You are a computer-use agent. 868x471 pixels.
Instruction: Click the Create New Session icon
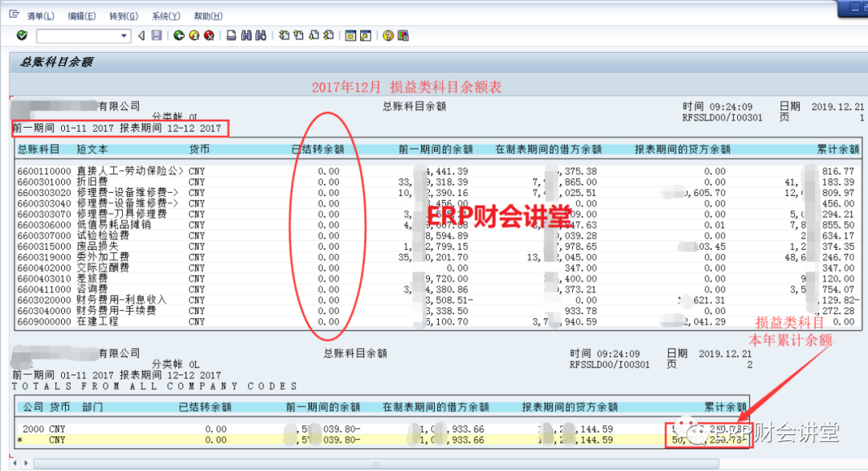[x=350, y=35]
